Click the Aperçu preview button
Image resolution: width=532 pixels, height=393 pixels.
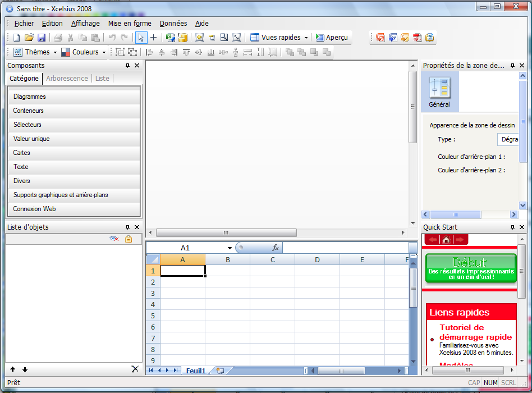[332, 38]
